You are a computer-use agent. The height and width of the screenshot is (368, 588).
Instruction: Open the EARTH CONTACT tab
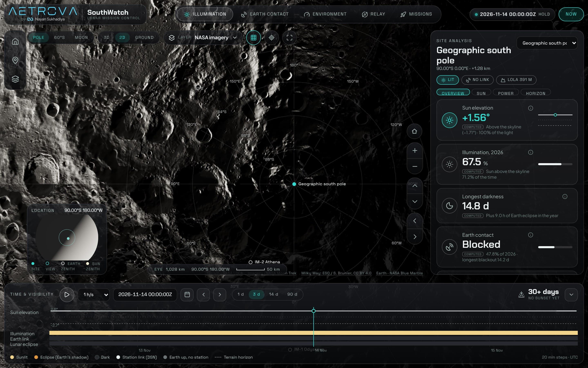pos(265,14)
